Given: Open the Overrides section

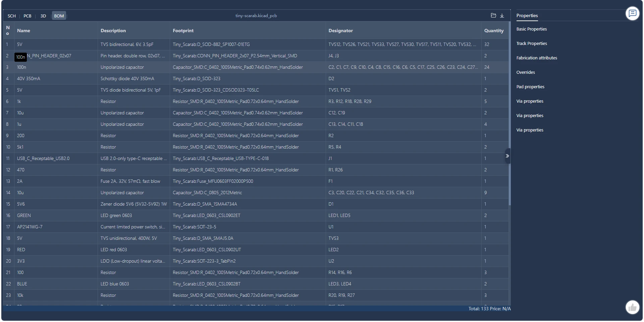Looking at the screenshot, I should coord(526,72).
